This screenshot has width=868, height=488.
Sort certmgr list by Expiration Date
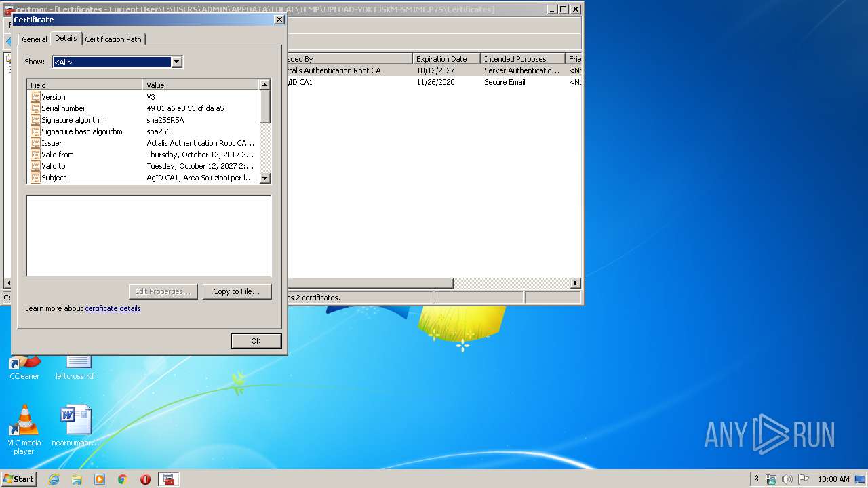click(x=446, y=59)
